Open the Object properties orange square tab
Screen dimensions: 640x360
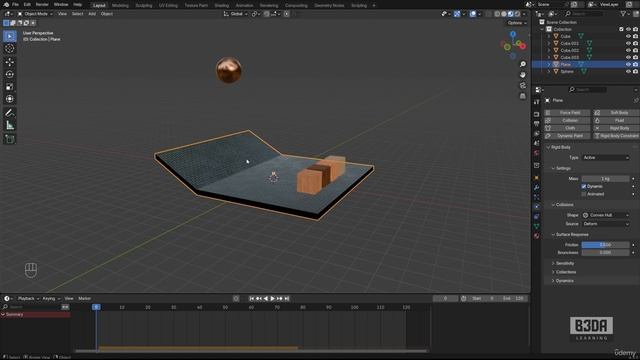click(x=536, y=177)
